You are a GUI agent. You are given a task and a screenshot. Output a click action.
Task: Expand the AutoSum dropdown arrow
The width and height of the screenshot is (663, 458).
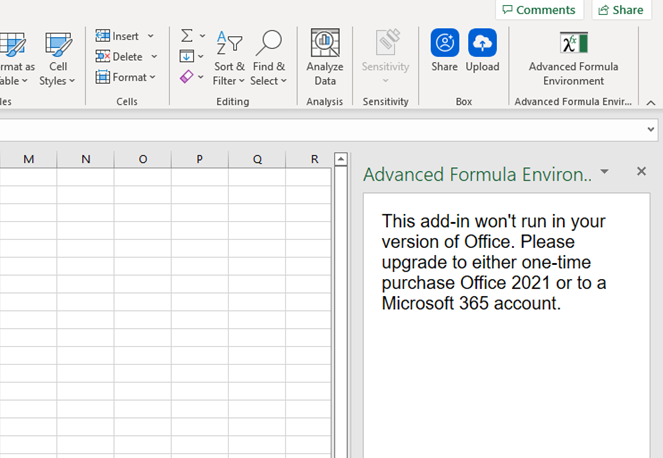[202, 36]
